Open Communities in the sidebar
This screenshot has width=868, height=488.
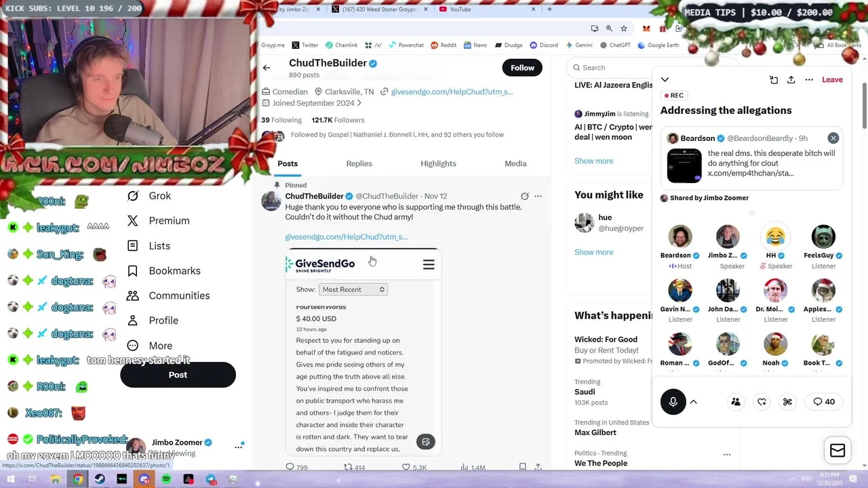click(169, 296)
